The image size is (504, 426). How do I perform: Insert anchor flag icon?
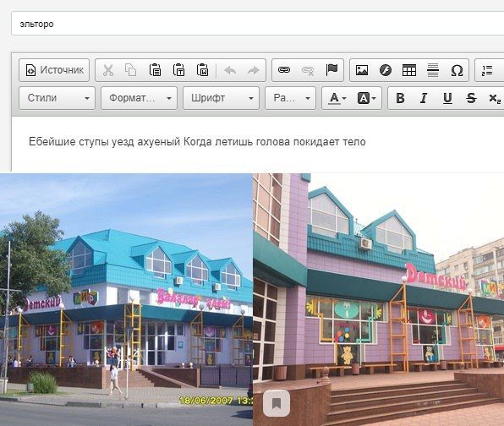331,70
